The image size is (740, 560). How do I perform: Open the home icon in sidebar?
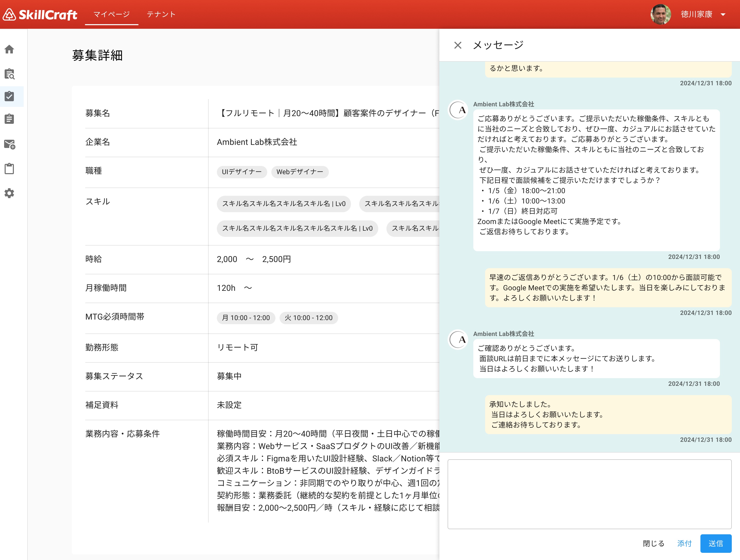(9, 50)
